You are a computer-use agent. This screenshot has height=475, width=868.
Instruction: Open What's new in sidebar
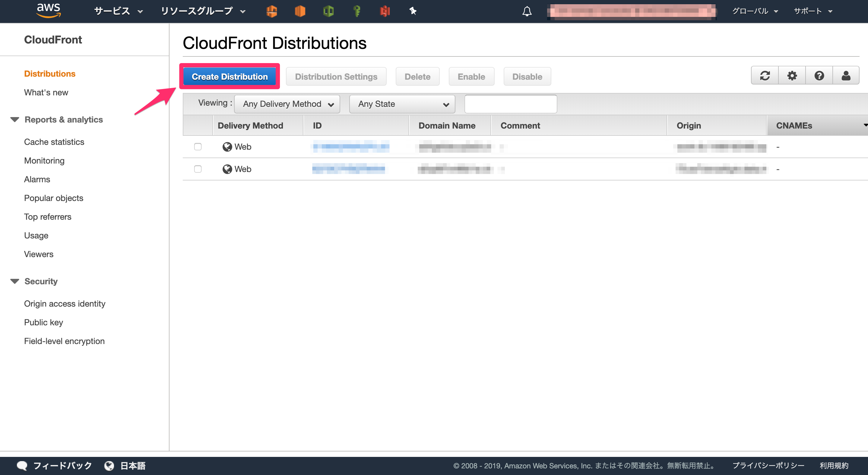coord(46,92)
